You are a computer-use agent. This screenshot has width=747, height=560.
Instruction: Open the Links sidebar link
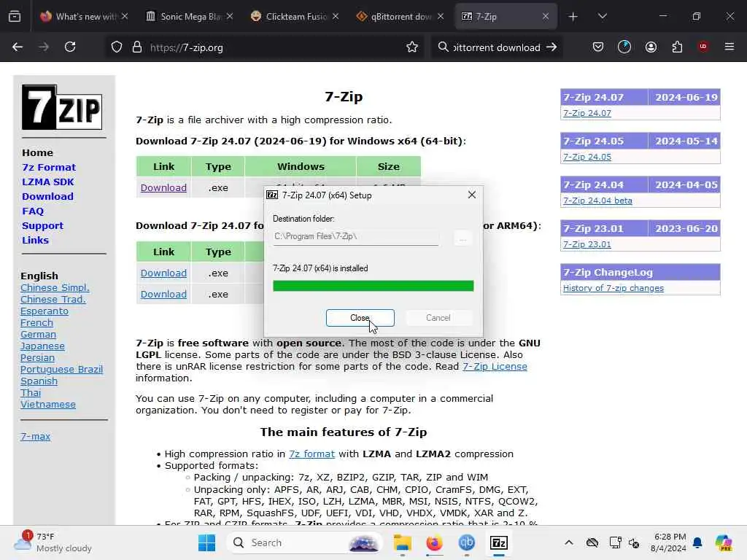[x=35, y=241]
